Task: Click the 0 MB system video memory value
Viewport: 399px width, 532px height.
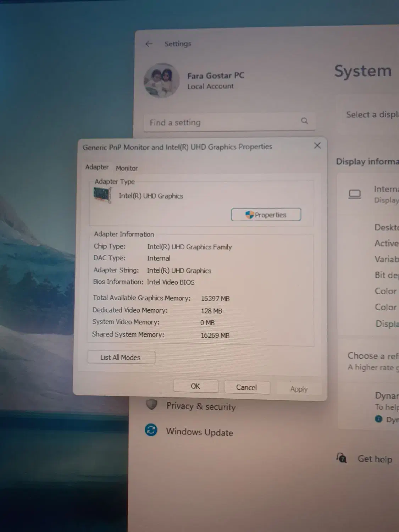Action: click(x=207, y=323)
